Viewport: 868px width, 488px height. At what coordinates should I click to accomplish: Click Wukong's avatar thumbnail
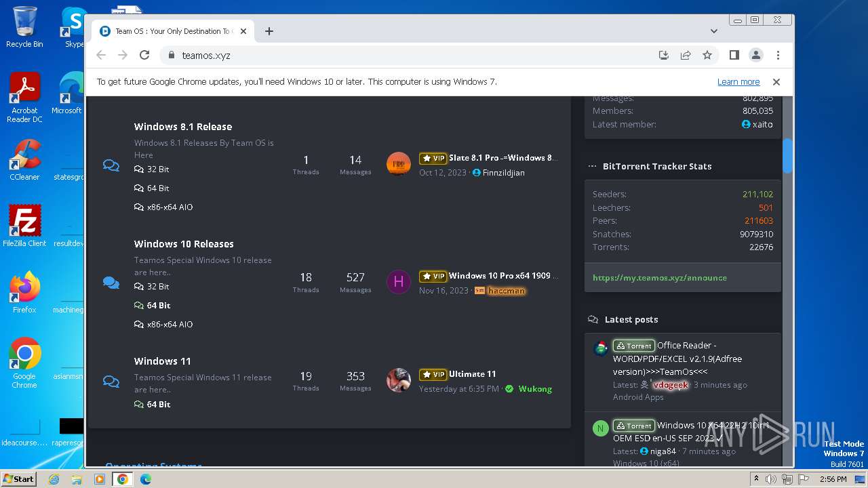pyautogui.click(x=399, y=380)
